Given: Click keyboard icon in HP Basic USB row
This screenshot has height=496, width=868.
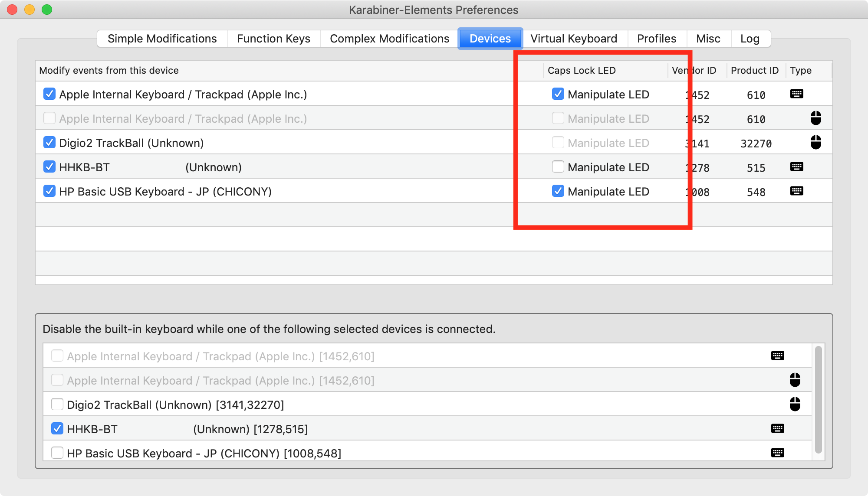Looking at the screenshot, I should click(x=796, y=191).
